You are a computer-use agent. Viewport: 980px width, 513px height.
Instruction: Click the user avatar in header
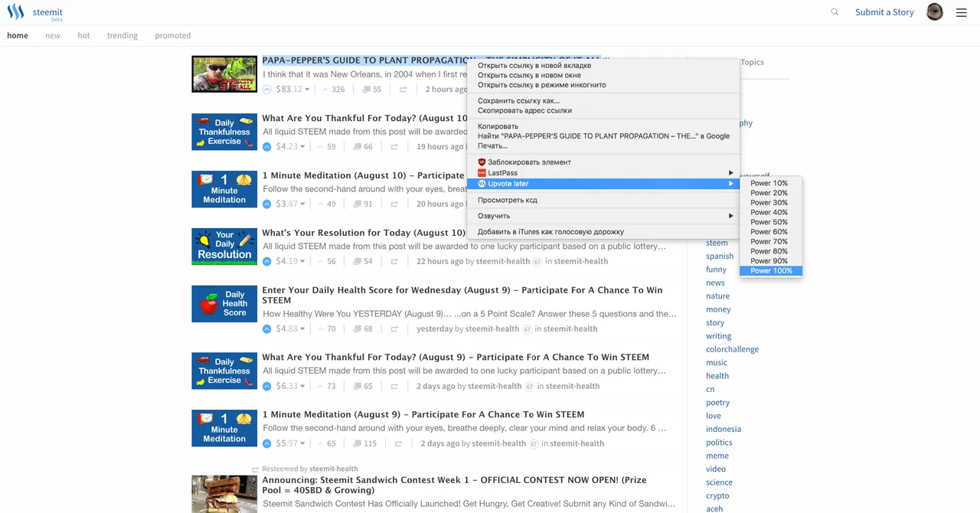tap(935, 12)
